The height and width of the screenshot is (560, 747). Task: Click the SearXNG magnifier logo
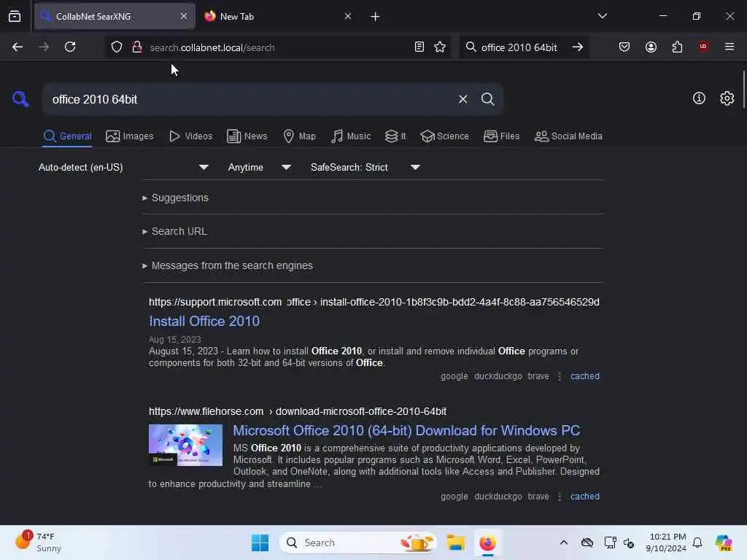(20, 99)
